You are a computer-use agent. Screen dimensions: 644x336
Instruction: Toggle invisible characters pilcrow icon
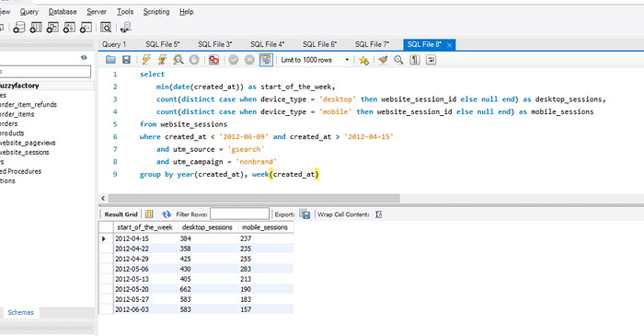tap(415, 60)
